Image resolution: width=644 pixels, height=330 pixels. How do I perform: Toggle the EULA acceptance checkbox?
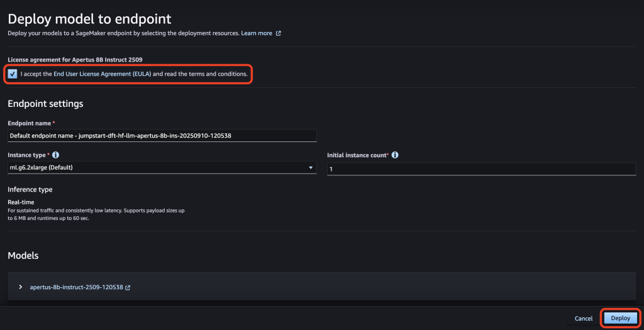pos(13,74)
